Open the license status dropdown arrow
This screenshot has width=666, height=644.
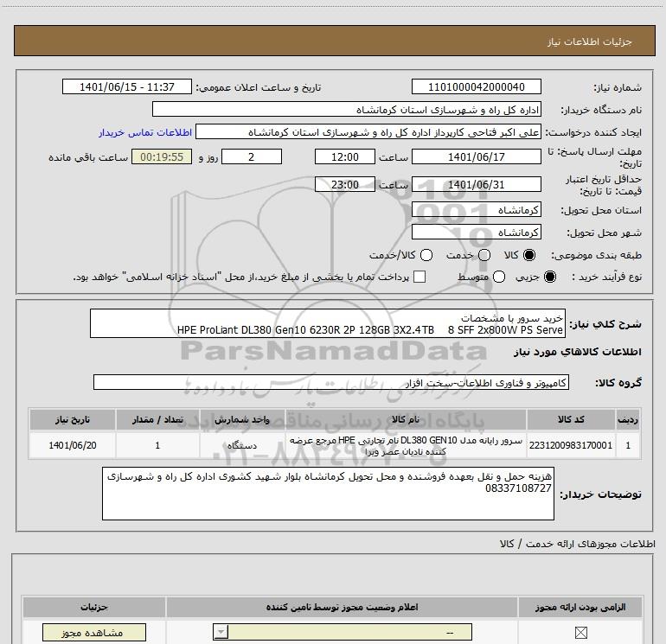coord(221,632)
